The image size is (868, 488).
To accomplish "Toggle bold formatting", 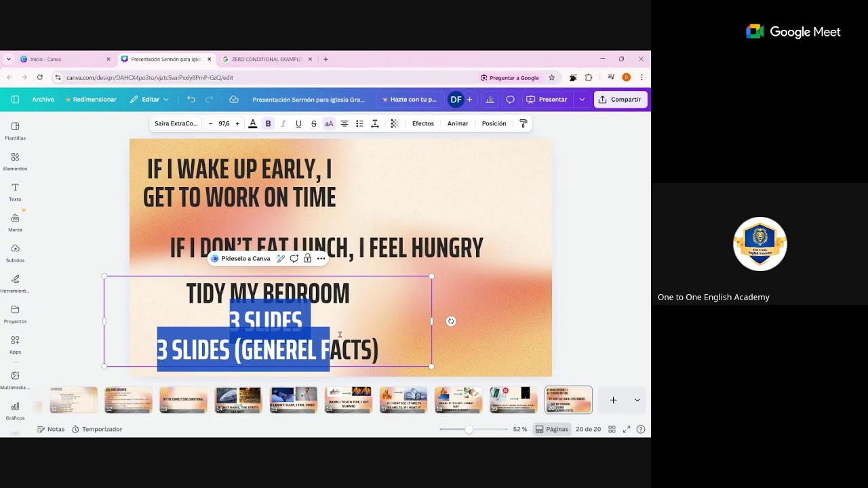I will [268, 123].
